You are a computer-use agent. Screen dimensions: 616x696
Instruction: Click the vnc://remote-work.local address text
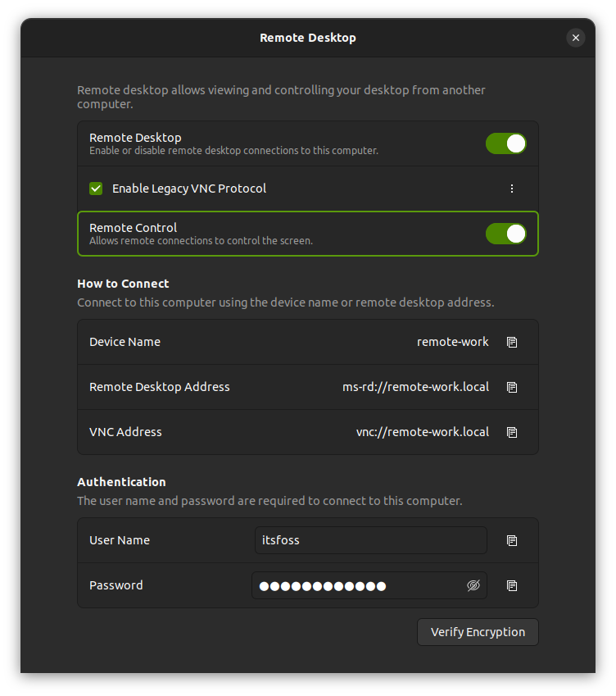click(x=423, y=431)
